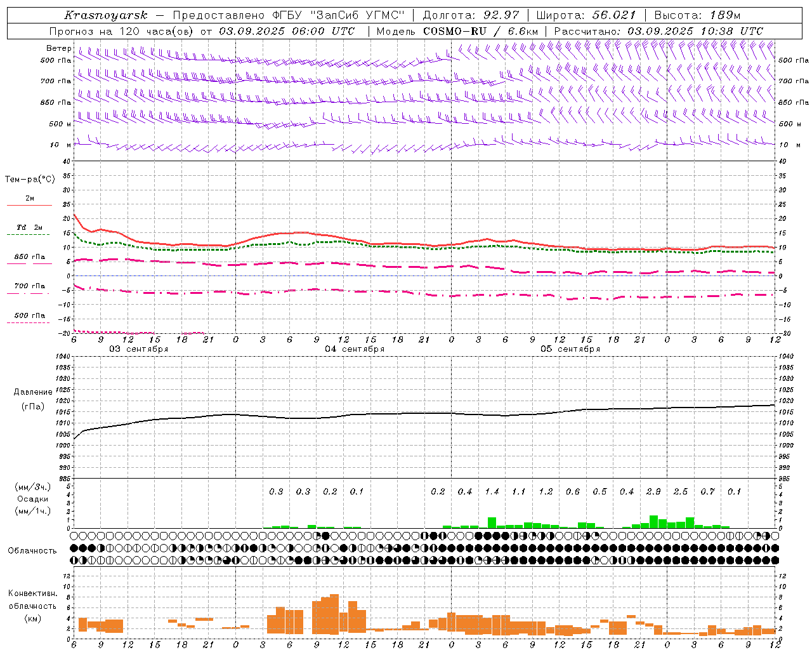Click the 2.9 precipitation amount value
812x650 pixels.
(653, 491)
